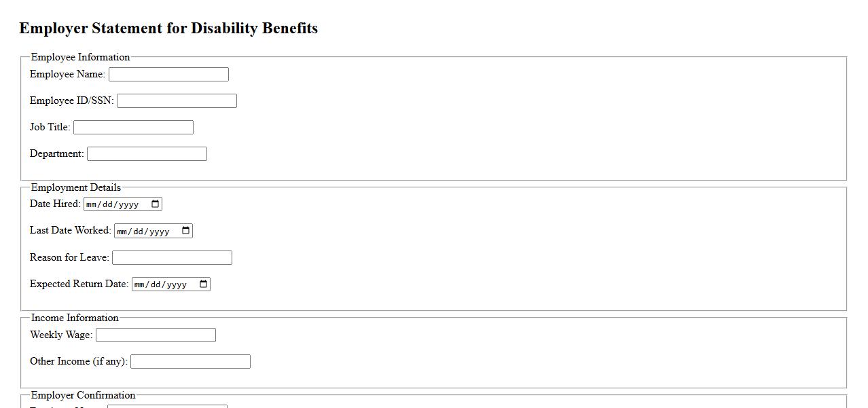Viewport: 868px width, 408px height.
Task: Select the month segment of Date Hired
Action: [92, 204]
